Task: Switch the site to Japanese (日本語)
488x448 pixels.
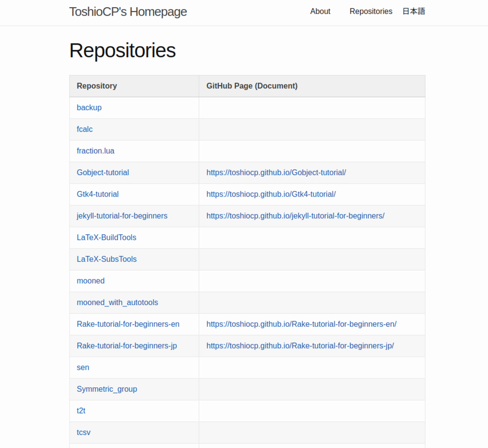Action: click(x=414, y=12)
